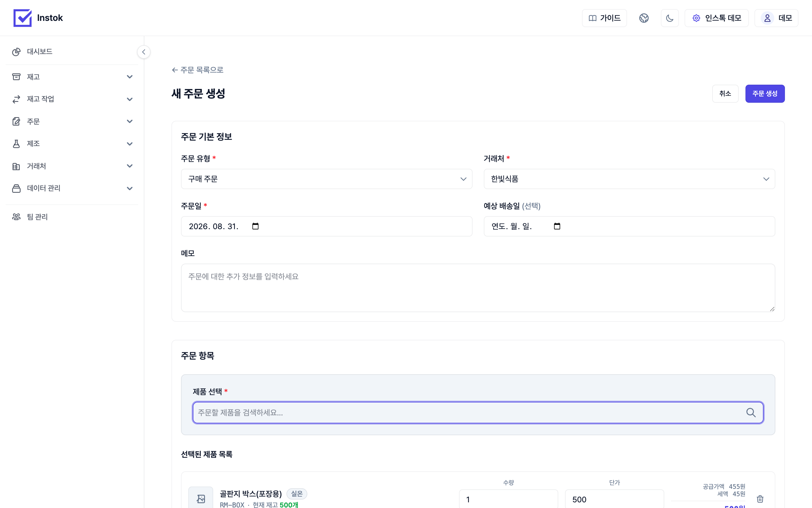Open the 거래처 한빛식품 dropdown
This screenshot has height=508, width=812.
pyautogui.click(x=629, y=179)
